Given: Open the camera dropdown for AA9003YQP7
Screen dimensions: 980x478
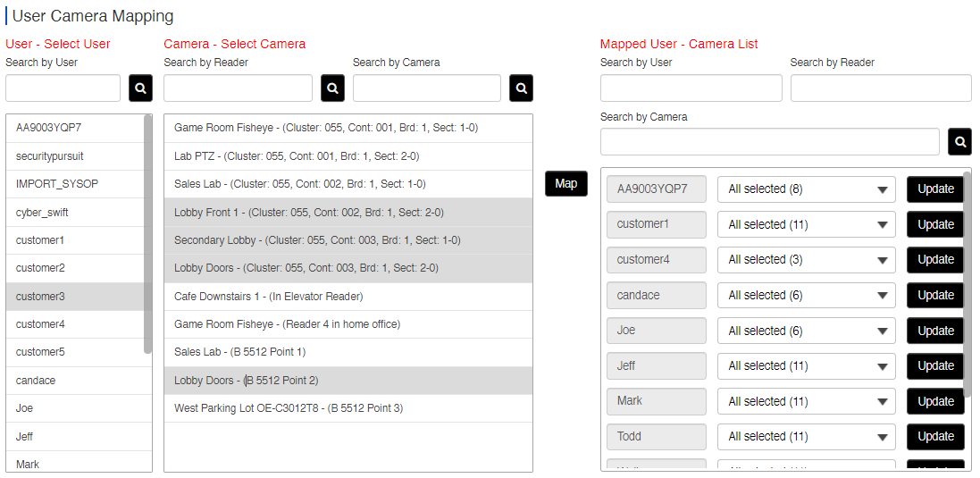Looking at the screenshot, I should click(x=807, y=189).
